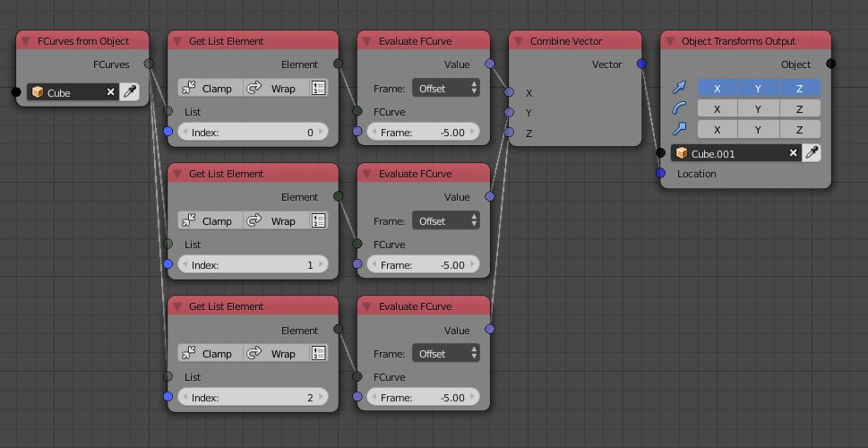Toggle Wrap in the Index 1 Get List Element node
Image resolution: width=868 pixels, height=448 pixels.
[x=277, y=220]
